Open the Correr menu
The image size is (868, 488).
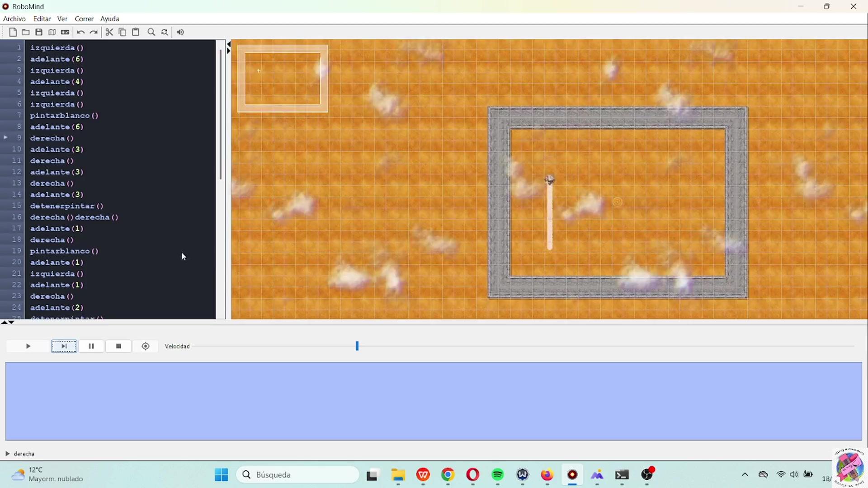coord(84,19)
